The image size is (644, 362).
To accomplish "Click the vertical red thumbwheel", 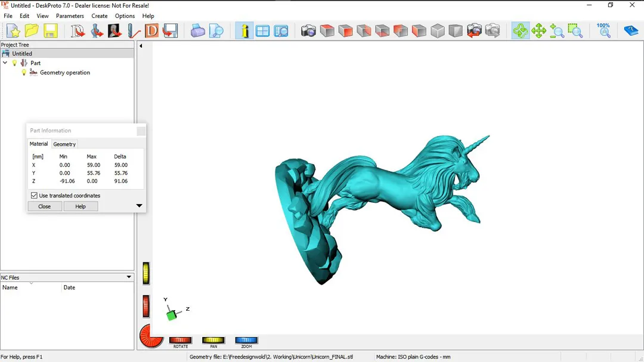I will click(x=146, y=306).
